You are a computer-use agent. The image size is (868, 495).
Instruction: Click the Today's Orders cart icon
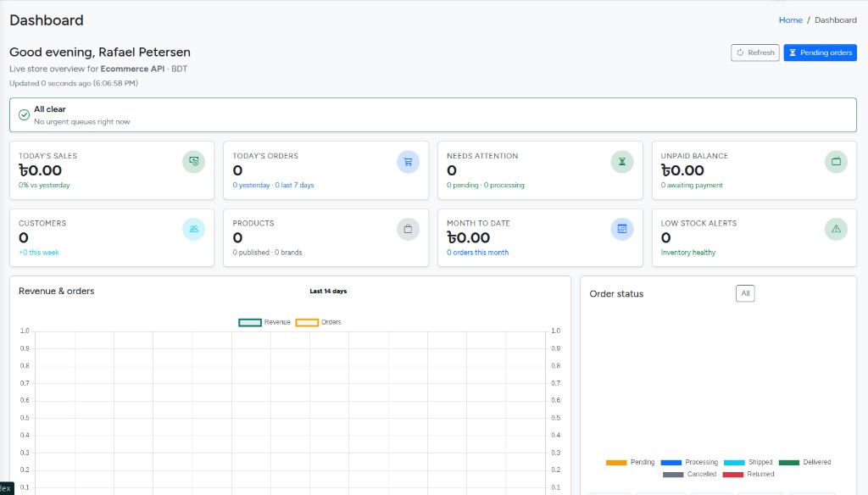pyautogui.click(x=408, y=162)
